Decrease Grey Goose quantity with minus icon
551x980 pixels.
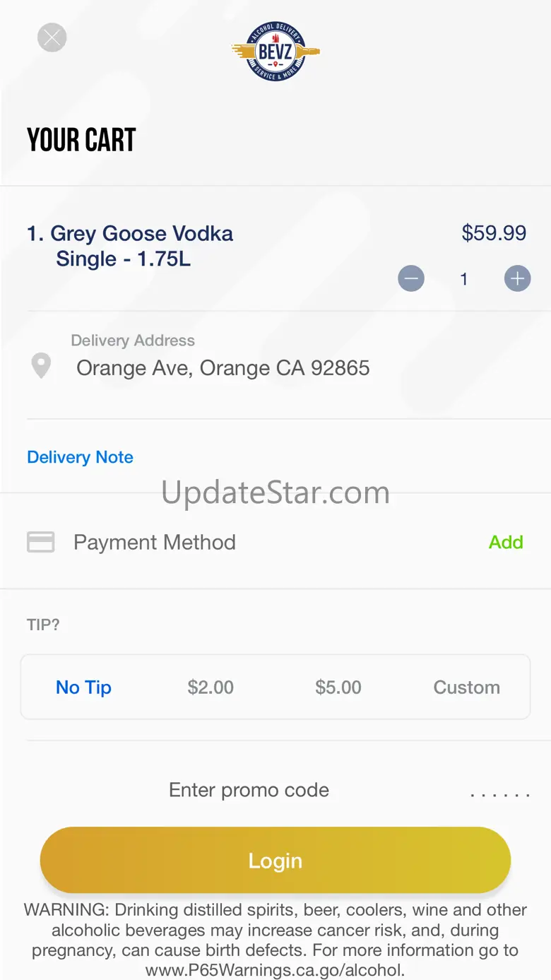click(411, 278)
